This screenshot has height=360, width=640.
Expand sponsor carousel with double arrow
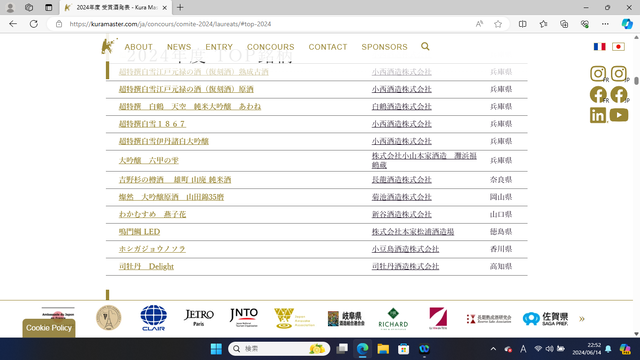[582, 319]
